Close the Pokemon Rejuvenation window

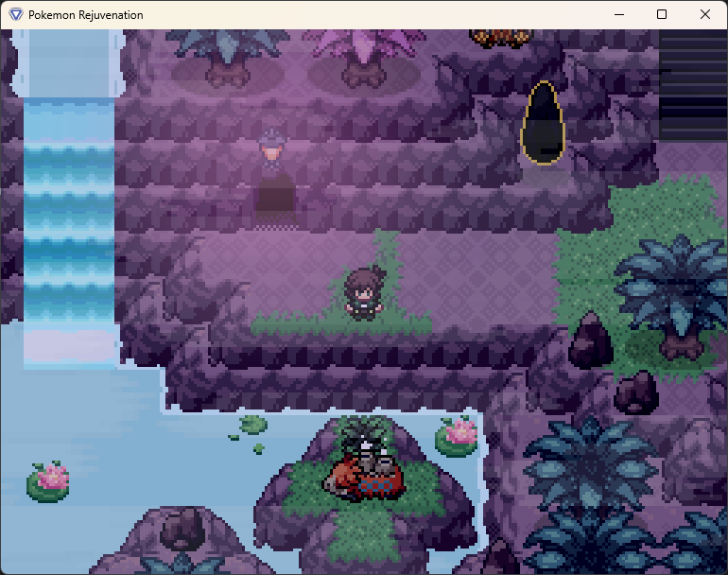704,14
